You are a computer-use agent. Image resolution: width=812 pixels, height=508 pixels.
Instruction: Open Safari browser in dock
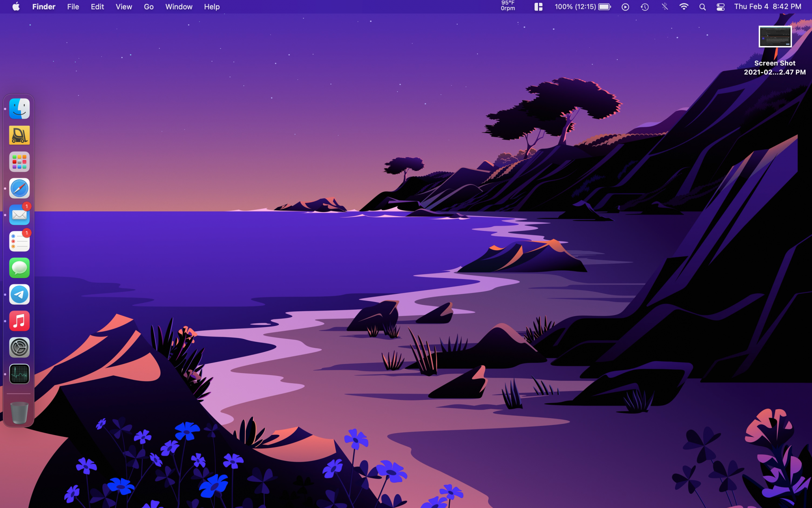click(x=19, y=189)
